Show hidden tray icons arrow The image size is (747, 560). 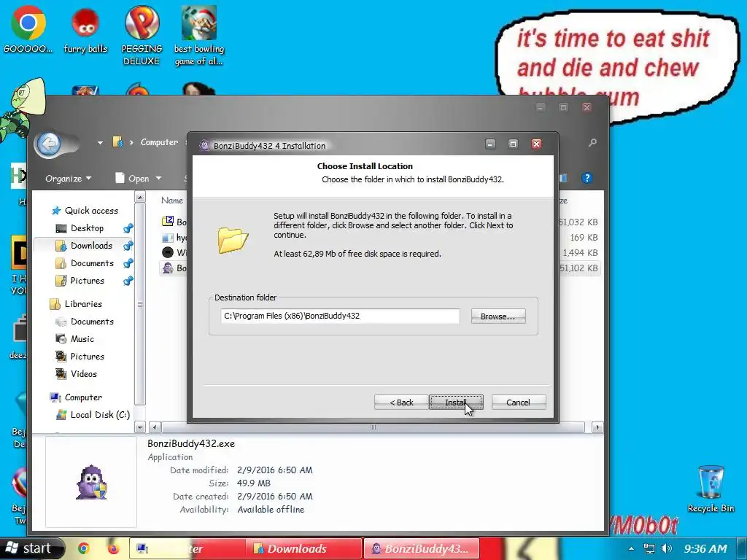tap(631, 548)
